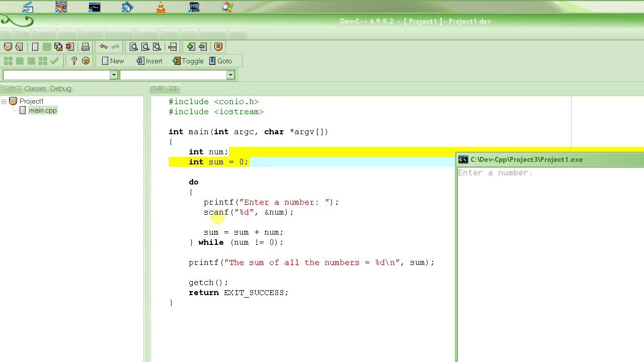This screenshot has height=362, width=644.
Task: Select the main.cpp editor tab
Action: coord(165,88)
